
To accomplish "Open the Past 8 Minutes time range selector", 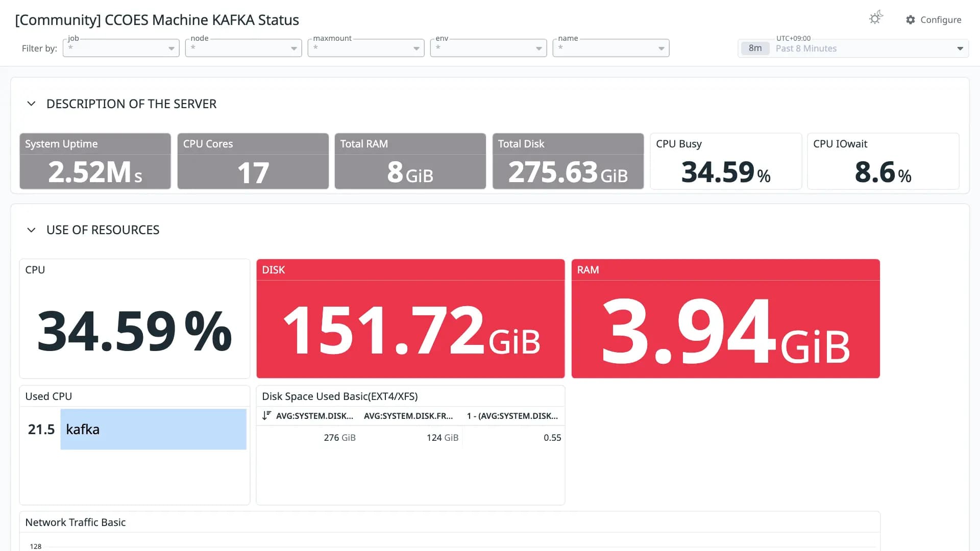I will point(853,48).
